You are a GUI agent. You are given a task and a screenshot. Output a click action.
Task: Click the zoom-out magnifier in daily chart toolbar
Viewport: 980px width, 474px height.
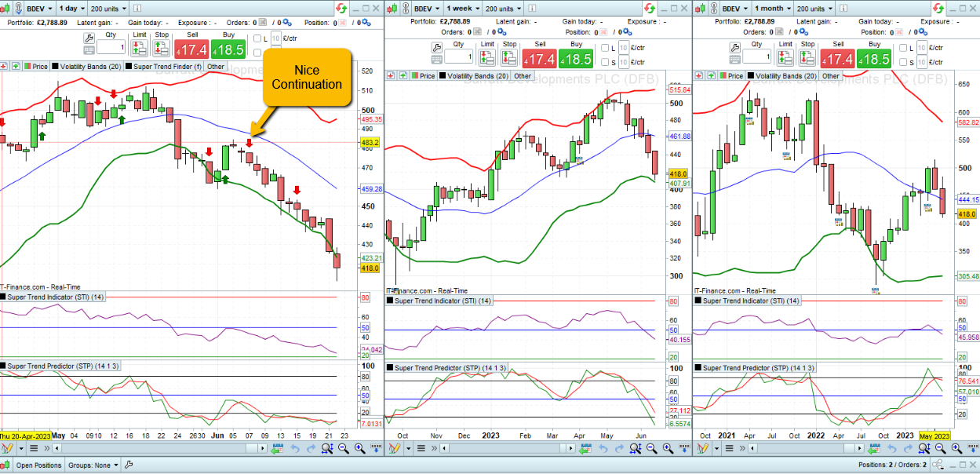click(344, 448)
